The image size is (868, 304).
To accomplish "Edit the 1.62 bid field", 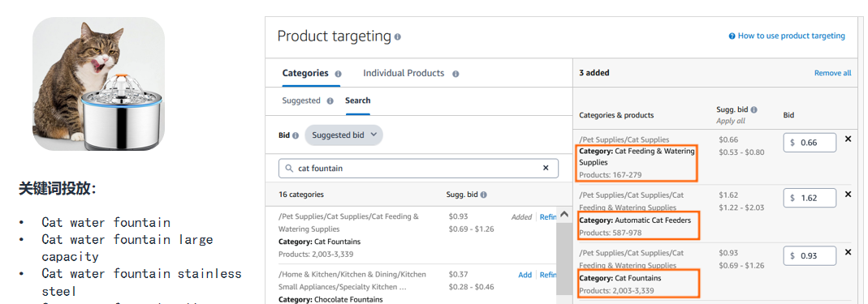I will (x=810, y=198).
